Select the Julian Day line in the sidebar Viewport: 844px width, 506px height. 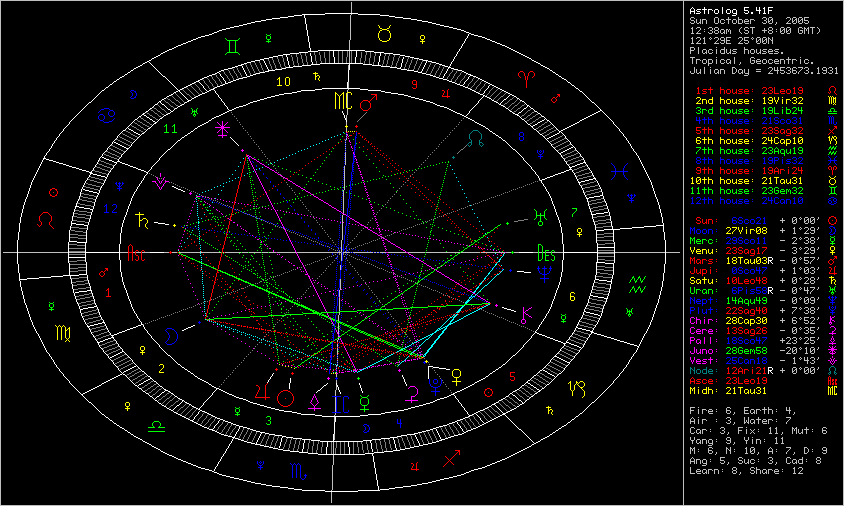coord(764,71)
